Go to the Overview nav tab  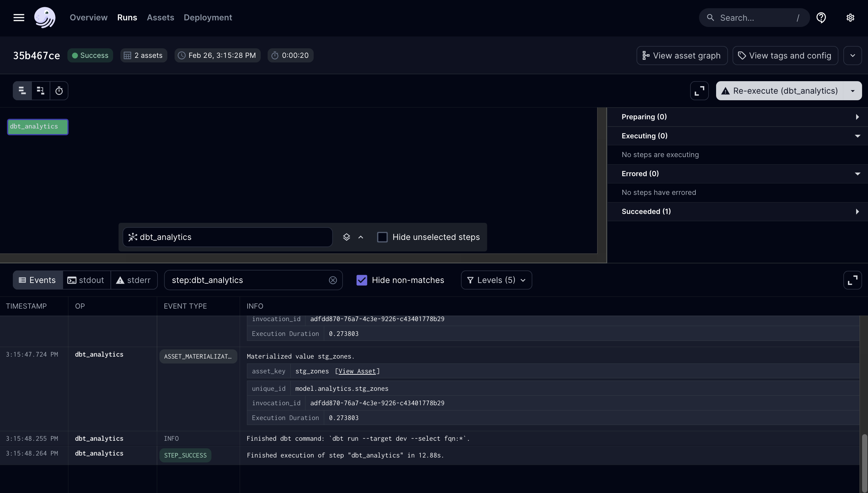coord(88,18)
